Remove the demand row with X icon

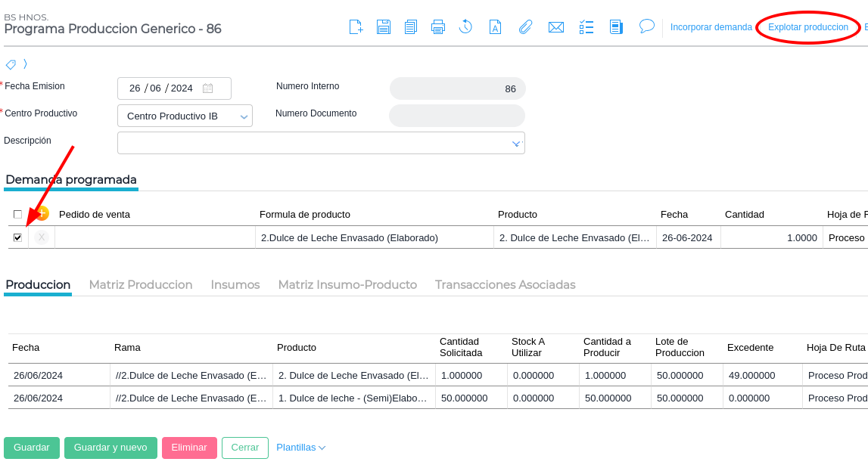point(42,237)
